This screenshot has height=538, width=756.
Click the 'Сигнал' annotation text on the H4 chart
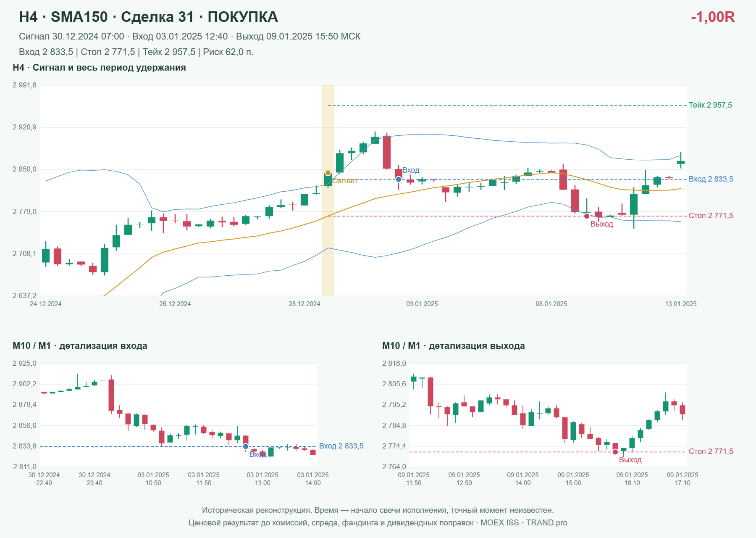pos(345,181)
